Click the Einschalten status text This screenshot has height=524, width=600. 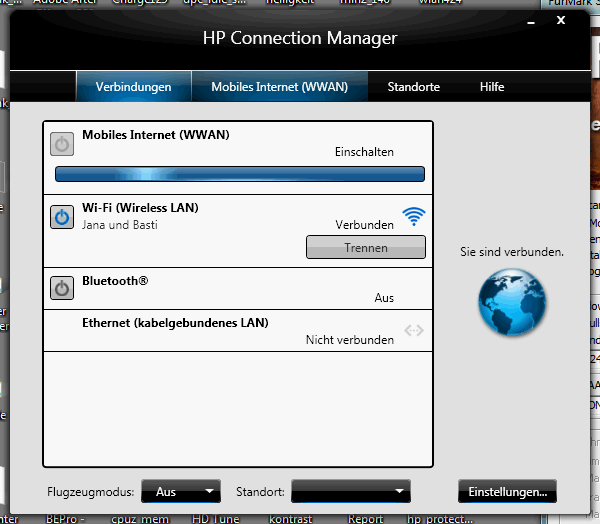coord(364,152)
